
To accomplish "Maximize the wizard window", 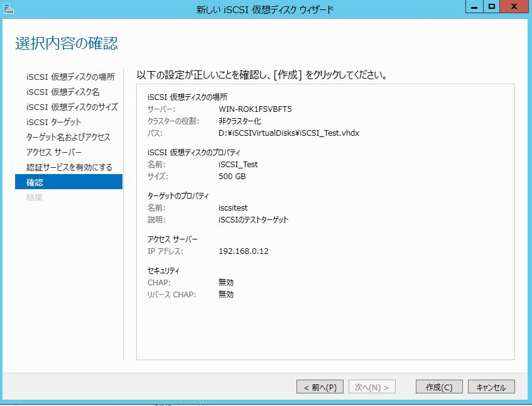I will pyautogui.click(x=492, y=7).
